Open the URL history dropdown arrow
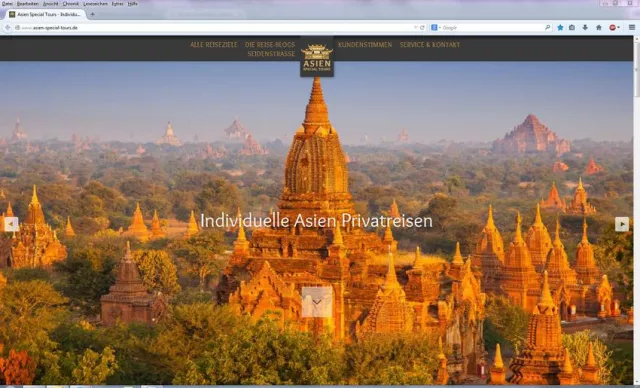The height and width of the screenshot is (388, 640). [x=416, y=28]
